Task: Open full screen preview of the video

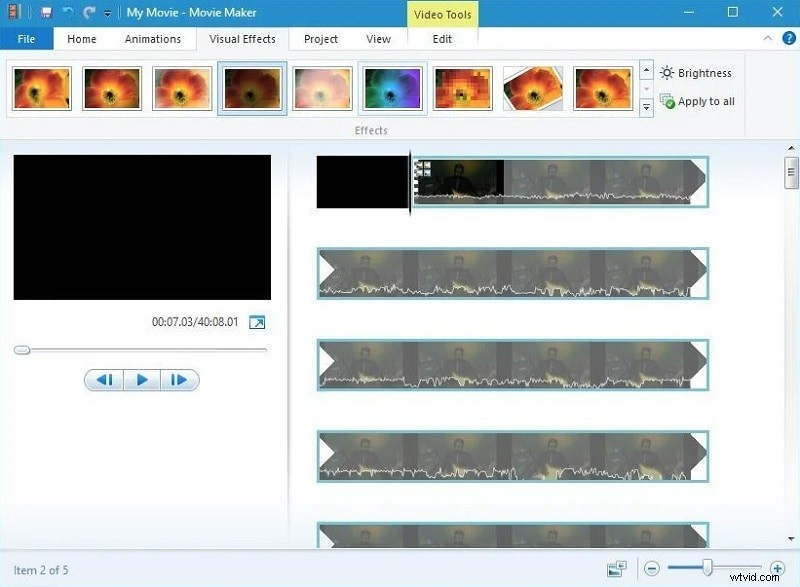Action: 257,322
